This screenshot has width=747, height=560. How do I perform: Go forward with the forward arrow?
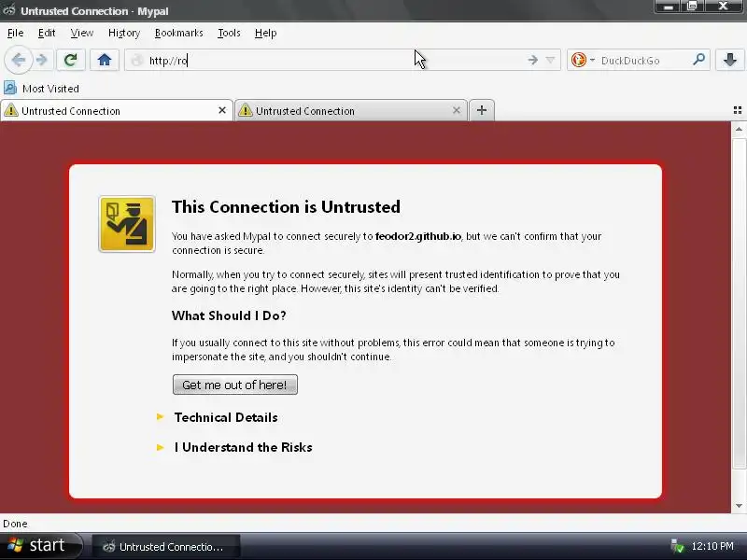pyautogui.click(x=42, y=61)
